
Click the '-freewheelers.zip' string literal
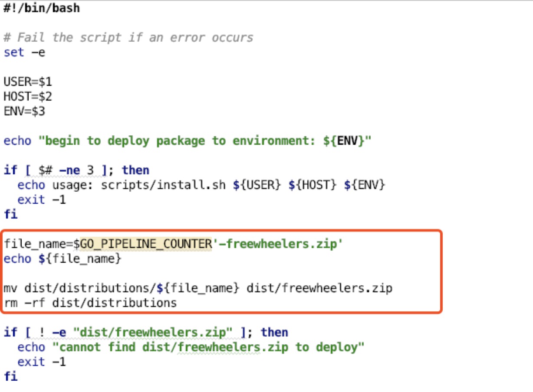click(278, 244)
